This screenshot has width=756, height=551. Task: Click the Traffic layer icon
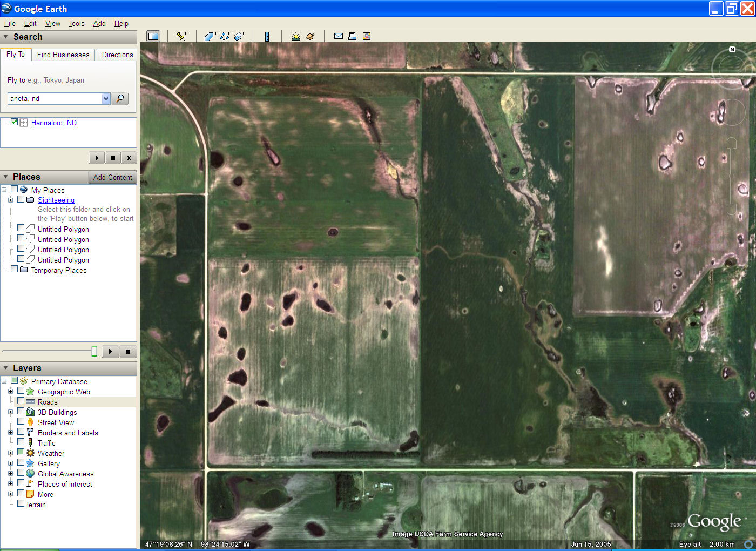pos(30,442)
